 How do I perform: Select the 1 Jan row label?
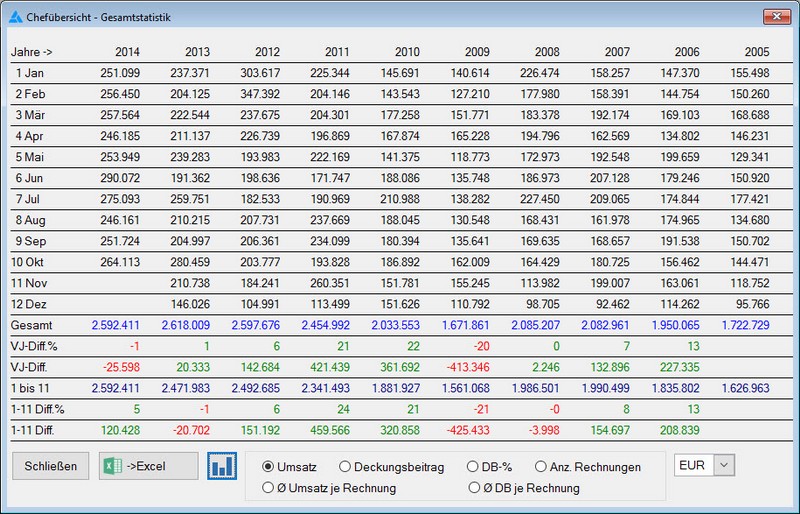(32, 73)
